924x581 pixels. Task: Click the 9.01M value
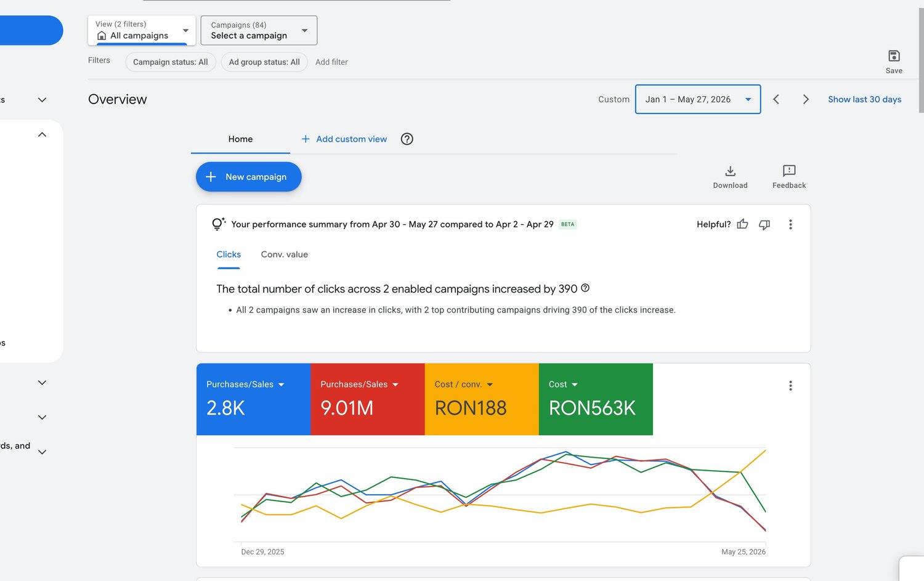(x=347, y=408)
